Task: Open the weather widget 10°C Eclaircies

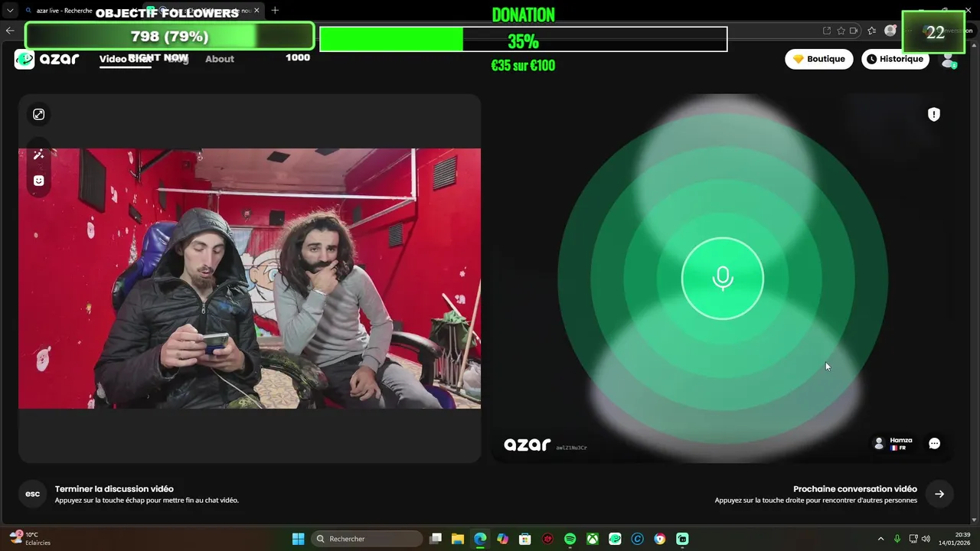Action: coord(30,539)
